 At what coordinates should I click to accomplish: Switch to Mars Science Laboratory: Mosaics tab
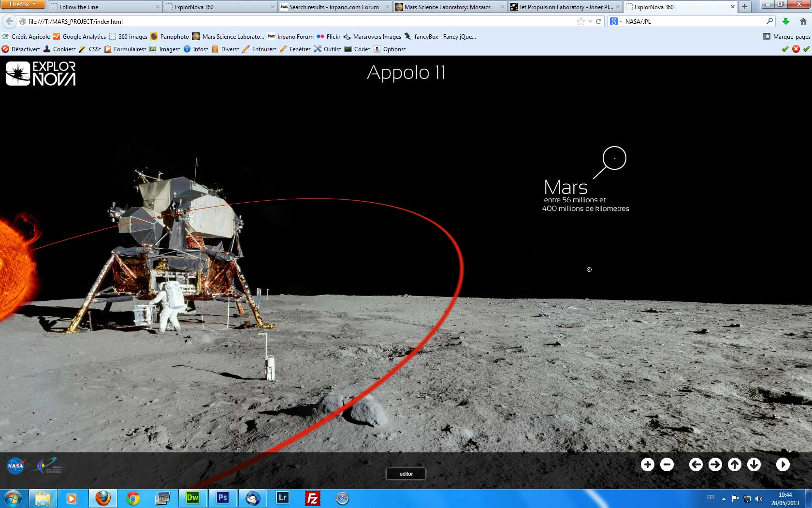pyautogui.click(x=447, y=7)
